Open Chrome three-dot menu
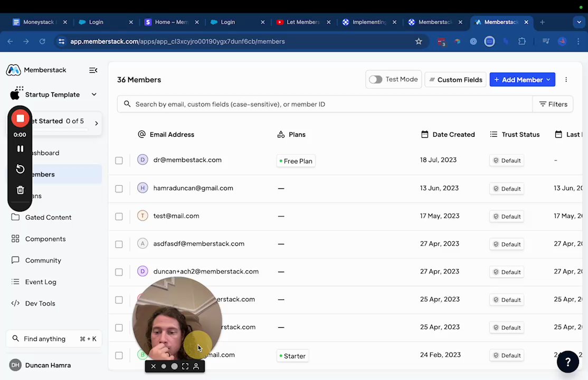Screen dimensions: 588x380 pyautogui.click(x=578, y=41)
